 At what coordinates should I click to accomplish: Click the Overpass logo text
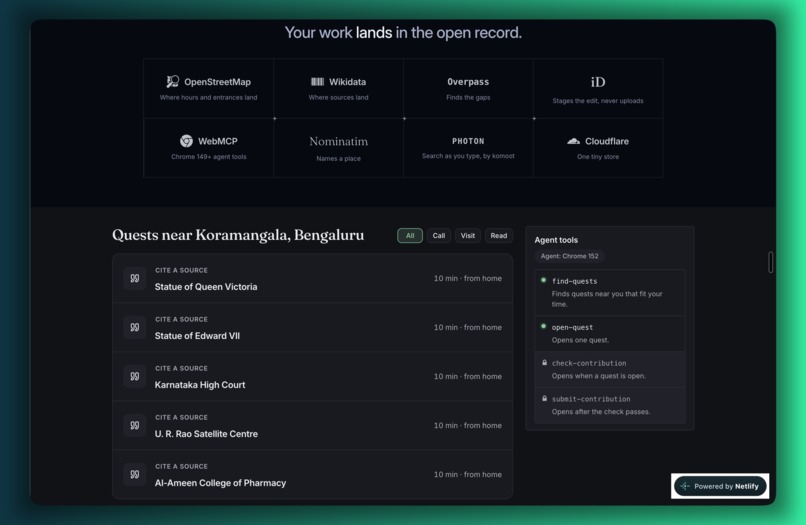468,82
